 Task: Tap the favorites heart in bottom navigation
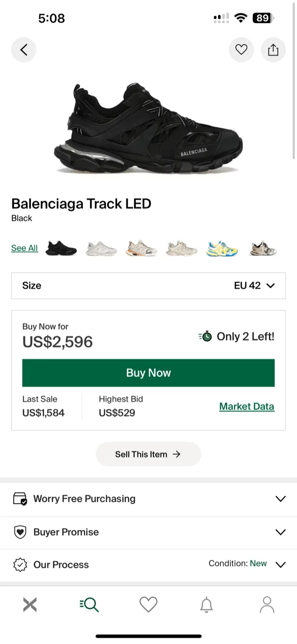point(148,604)
